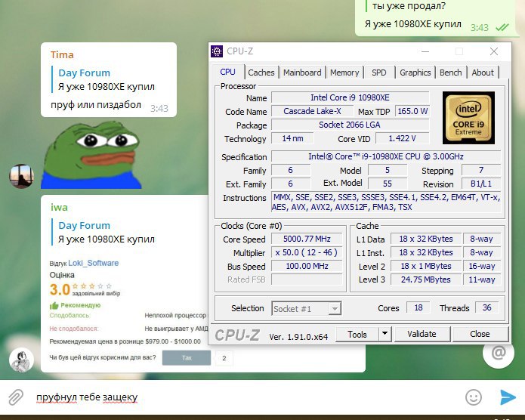Viewport: 525px width, 420px height.
Task: Expand the Tools dropdown arrow
Action: click(385, 334)
